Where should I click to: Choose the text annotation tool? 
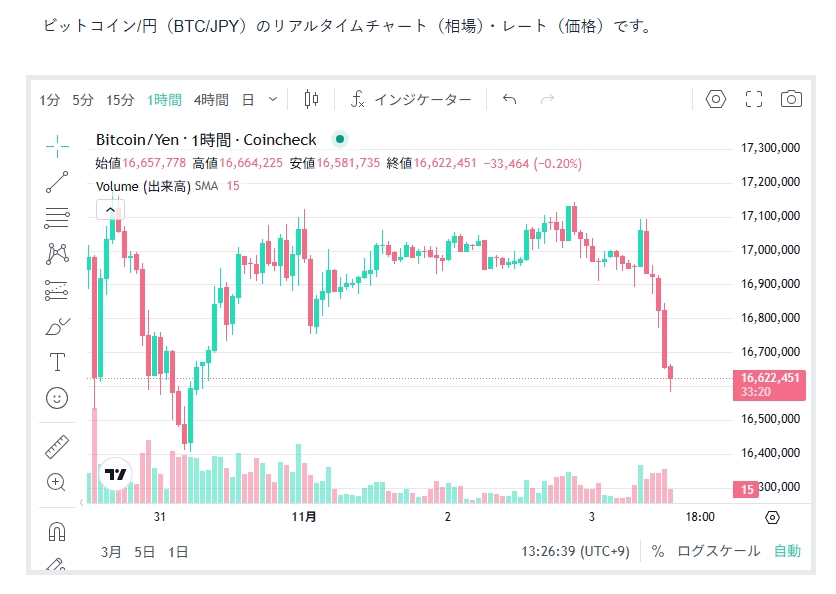point(57,362)
